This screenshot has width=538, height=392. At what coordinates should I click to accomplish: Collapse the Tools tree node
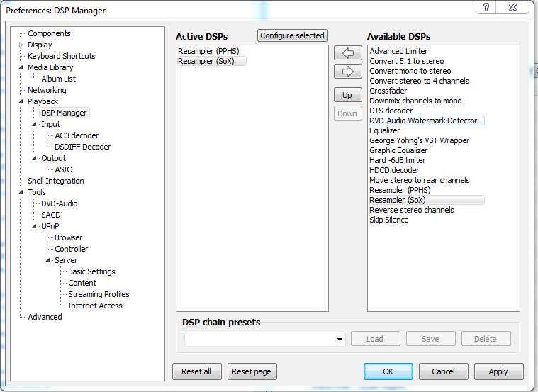click(x=21, y=192)
